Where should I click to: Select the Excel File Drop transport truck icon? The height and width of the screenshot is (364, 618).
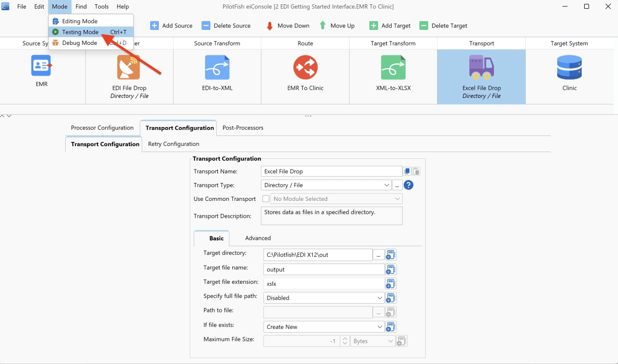(x=481, y=67)
